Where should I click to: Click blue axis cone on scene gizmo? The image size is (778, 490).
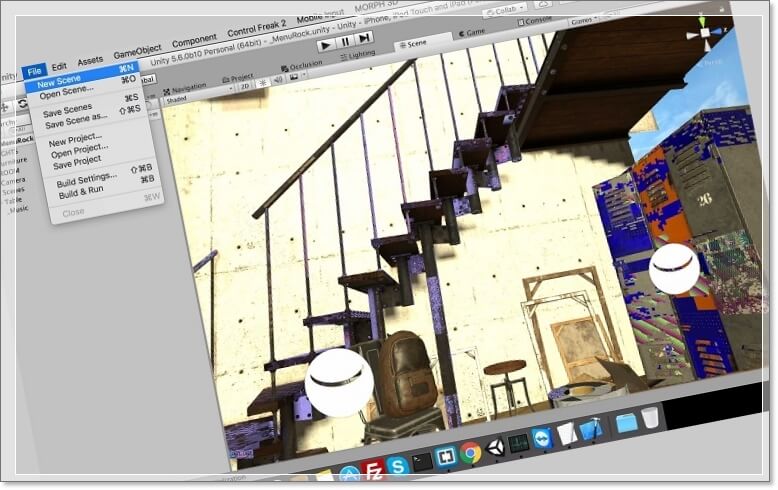pyautogui.click(x=716, y=31)
